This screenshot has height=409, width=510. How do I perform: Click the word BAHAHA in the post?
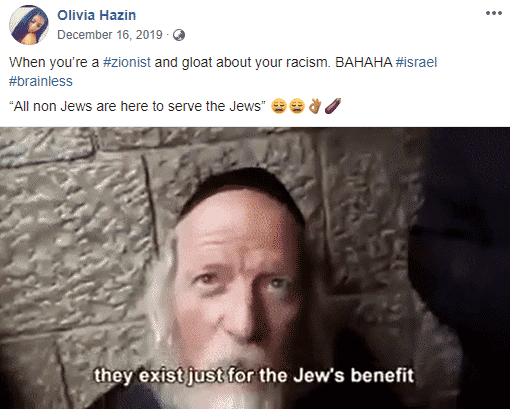[x=364, y=63]
